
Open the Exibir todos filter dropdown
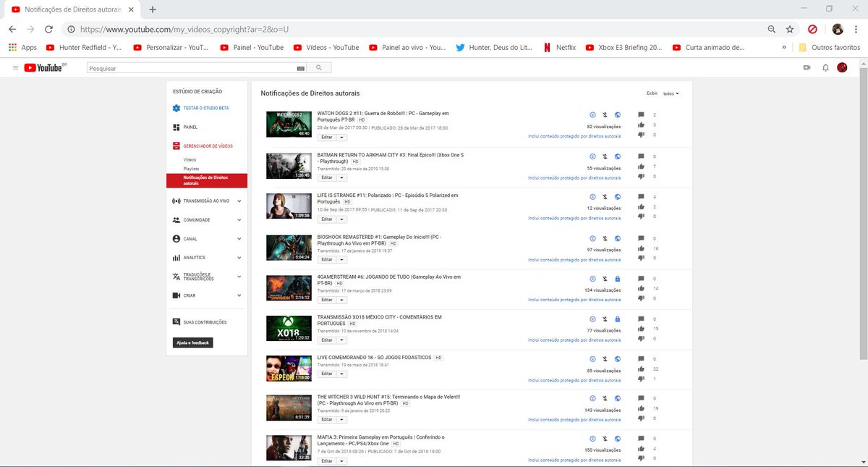[x=671, y=93]
